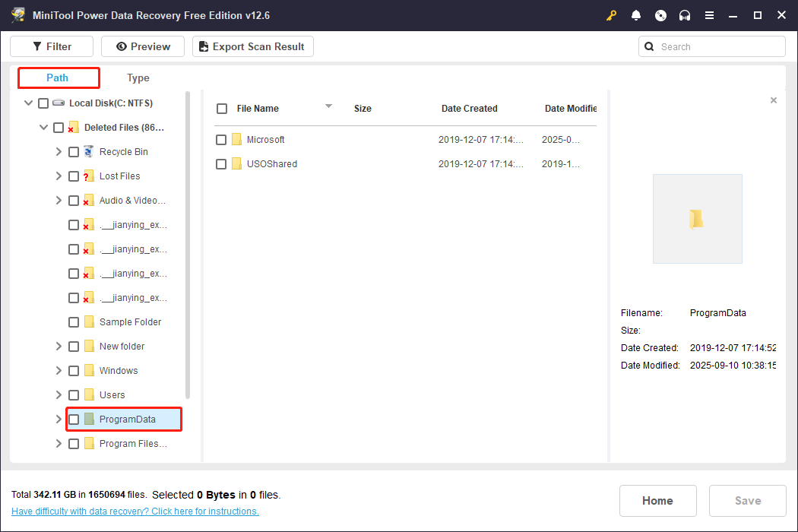Click the bootable media disc icon
This screenshot has height=532, width=798.
(x=660, y=15)
